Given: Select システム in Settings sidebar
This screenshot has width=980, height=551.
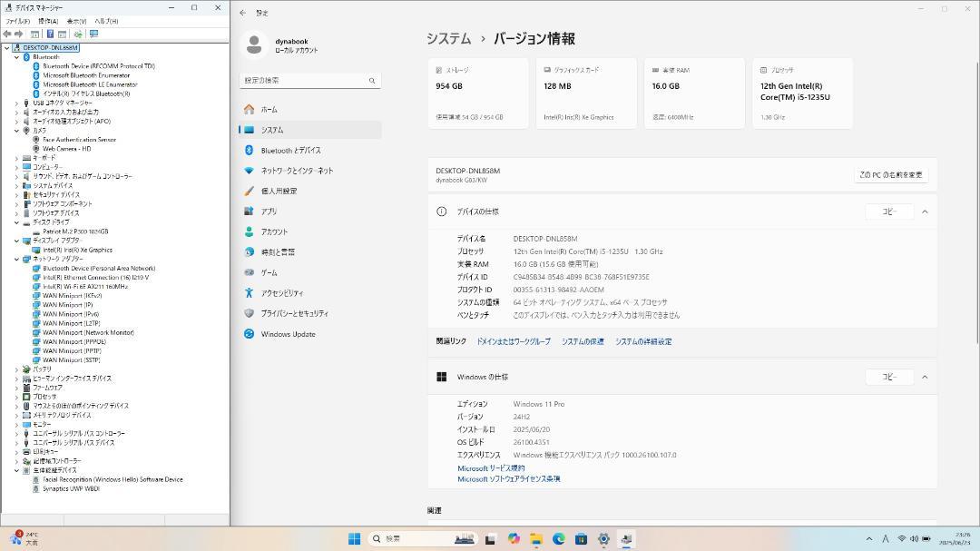Looking at the screenshot, I should [310, 130].
